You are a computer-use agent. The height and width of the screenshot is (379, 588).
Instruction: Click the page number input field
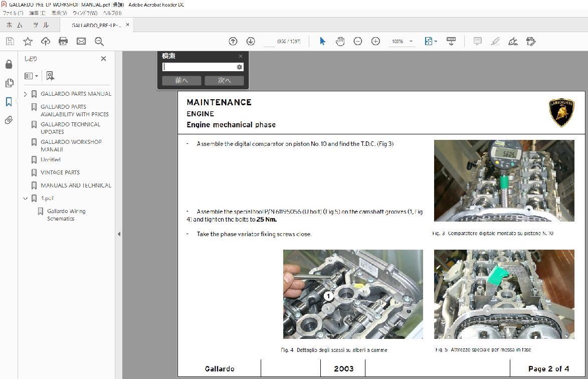point(269,41)
